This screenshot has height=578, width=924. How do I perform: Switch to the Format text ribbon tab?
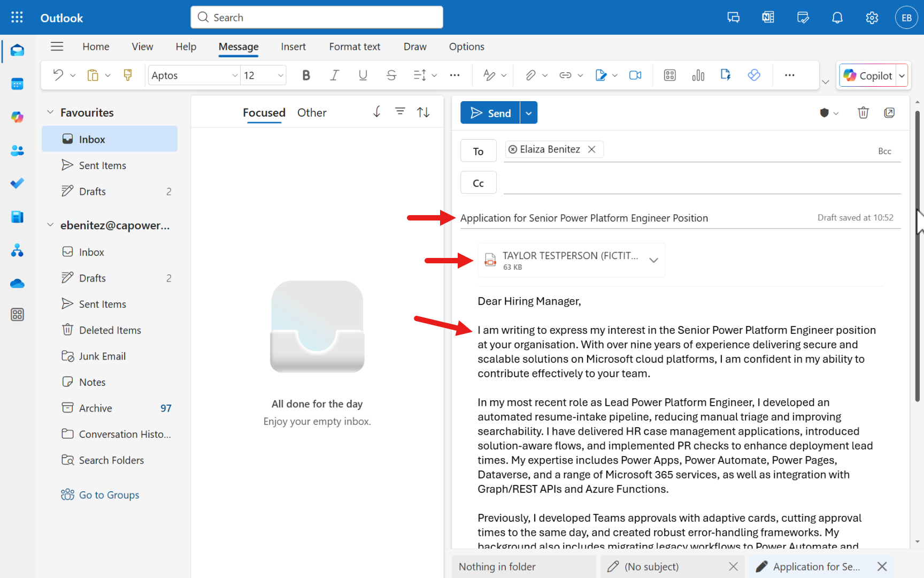[355, 47]
